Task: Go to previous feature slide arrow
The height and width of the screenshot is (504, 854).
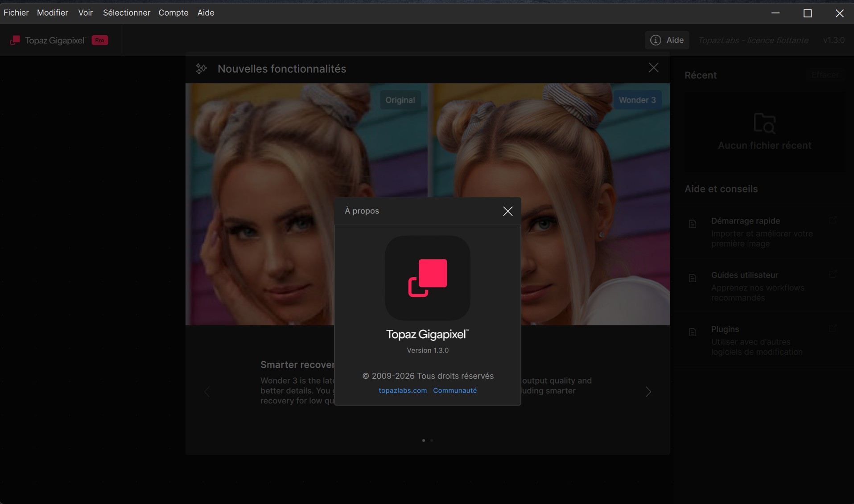Action: click(x=207, y=392)
